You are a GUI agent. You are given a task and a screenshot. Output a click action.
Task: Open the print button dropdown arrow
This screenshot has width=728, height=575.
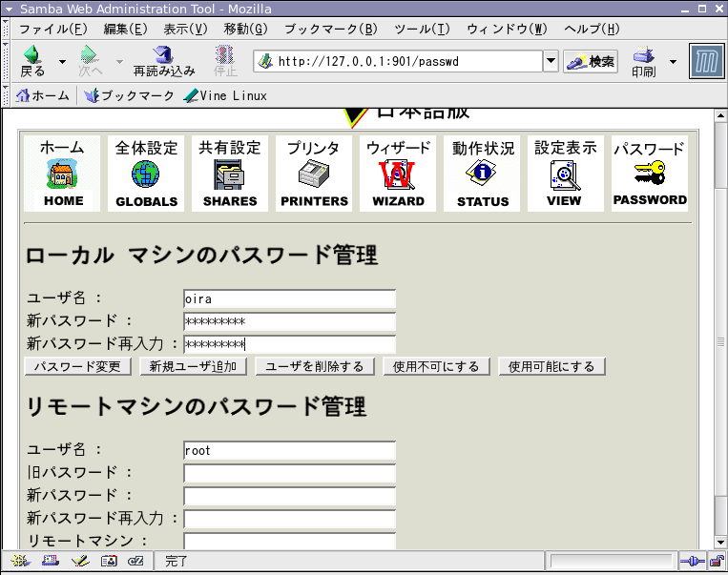tap(673, 61)
